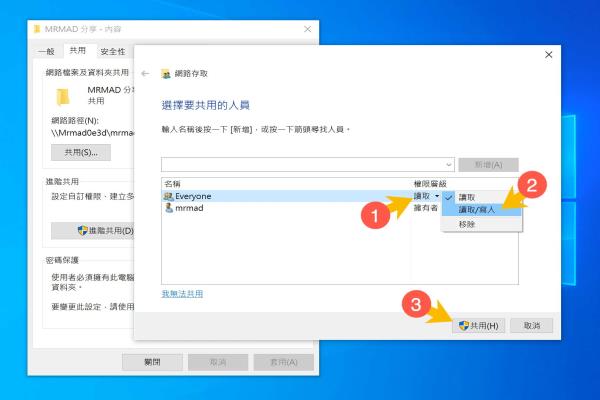
Task: Close the MRMAD properties window
Action: click(307, 29)
